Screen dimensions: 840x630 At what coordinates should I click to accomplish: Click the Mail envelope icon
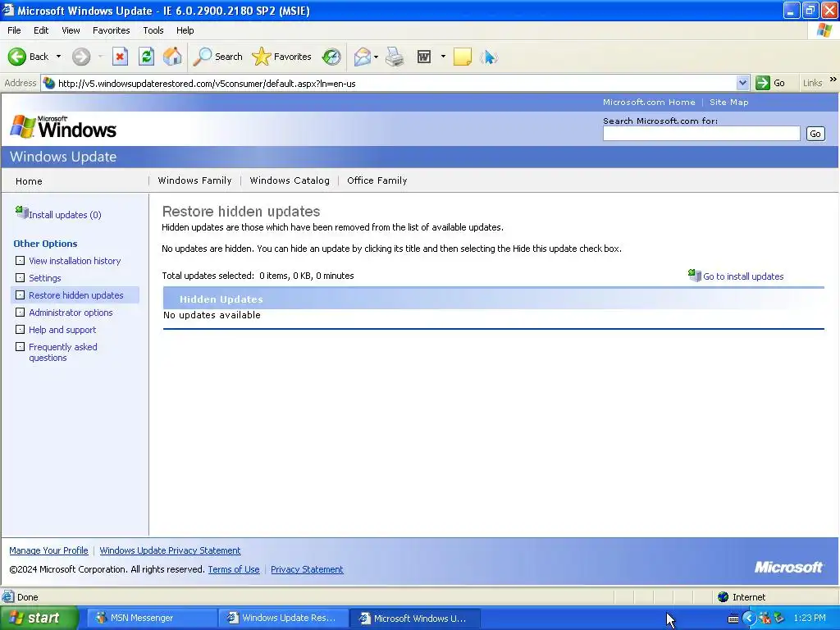coord(362,57)
